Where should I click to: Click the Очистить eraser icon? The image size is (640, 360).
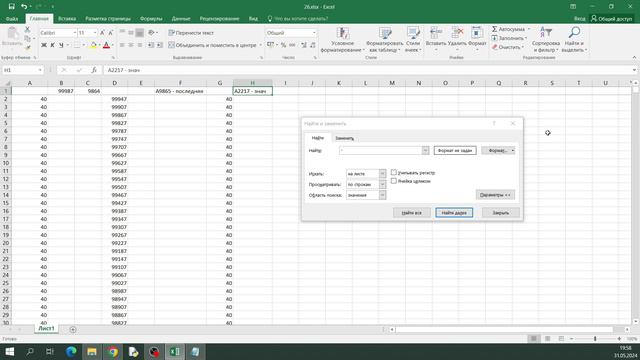494,47
